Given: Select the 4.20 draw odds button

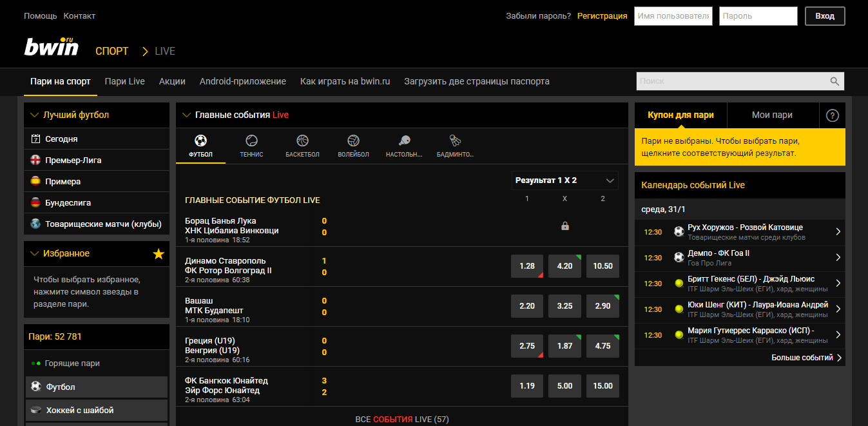Looking at the screenshot, I should click(x=564, y=266).
